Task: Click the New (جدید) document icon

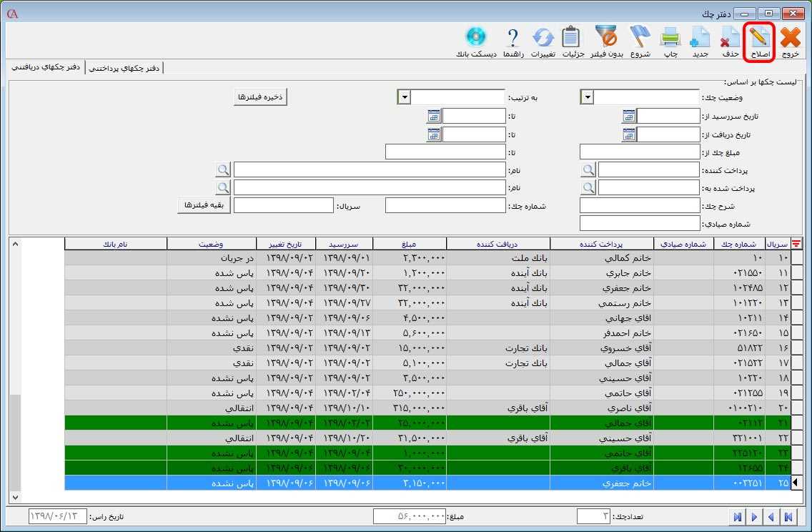Action: 699,41
